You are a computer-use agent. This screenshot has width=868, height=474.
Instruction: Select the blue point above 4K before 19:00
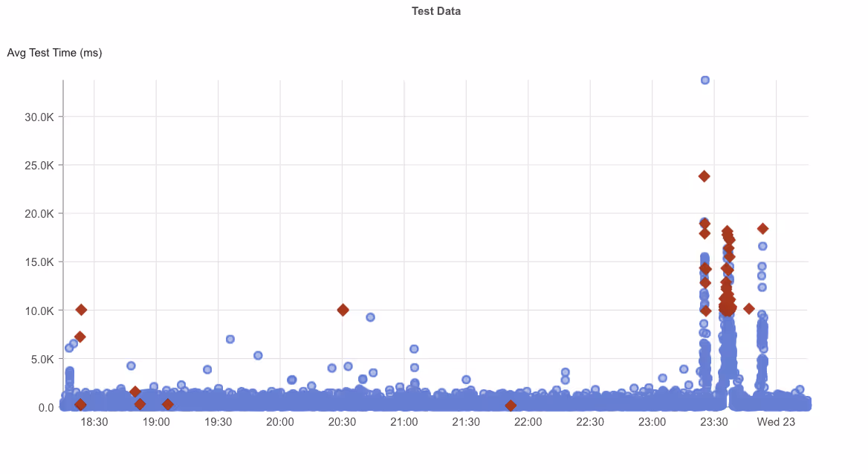tap(132, 366)
